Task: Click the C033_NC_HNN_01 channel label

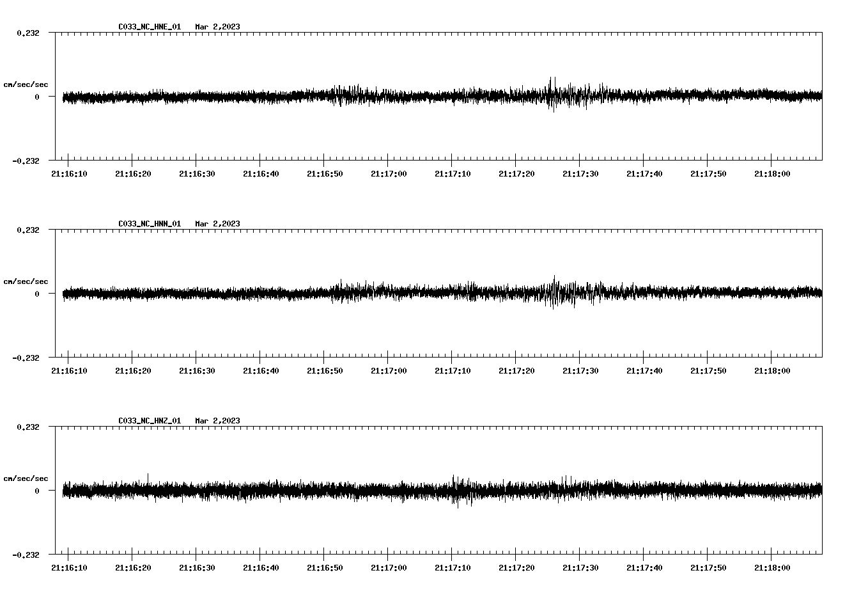Action: tap(148, 224)
